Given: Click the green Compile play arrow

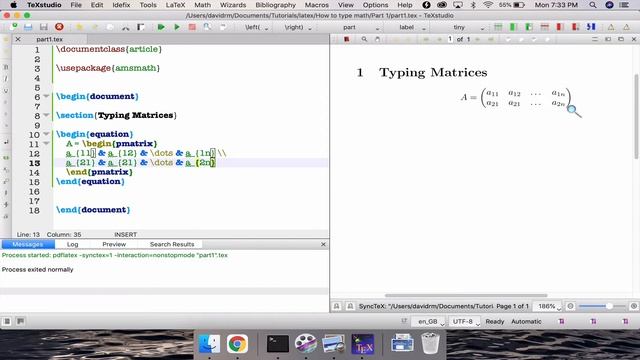Looking at the screenshot, I should tap(177, 27).
